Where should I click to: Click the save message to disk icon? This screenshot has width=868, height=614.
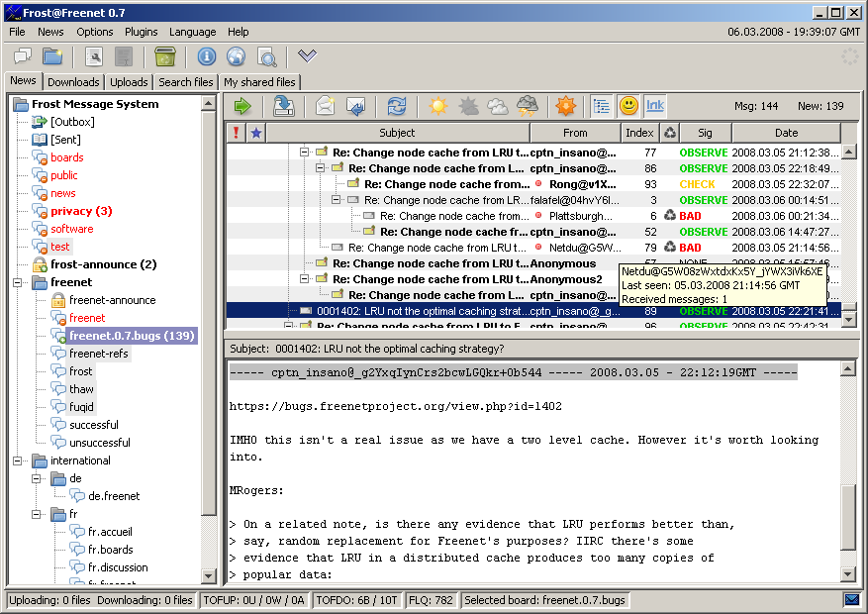284,106
